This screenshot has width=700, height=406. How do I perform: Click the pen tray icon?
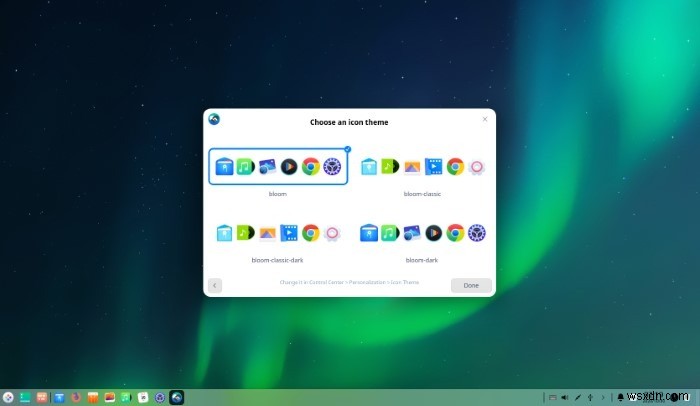578,397
